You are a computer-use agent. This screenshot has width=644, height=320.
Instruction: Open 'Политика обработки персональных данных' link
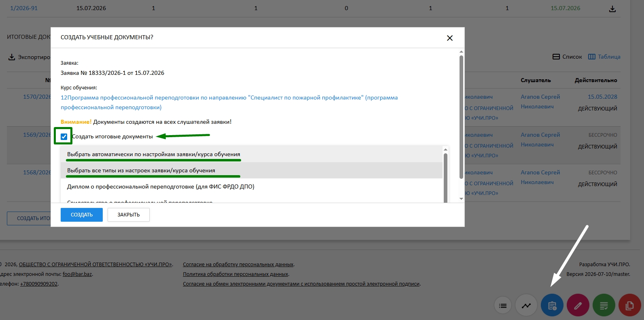236,274
